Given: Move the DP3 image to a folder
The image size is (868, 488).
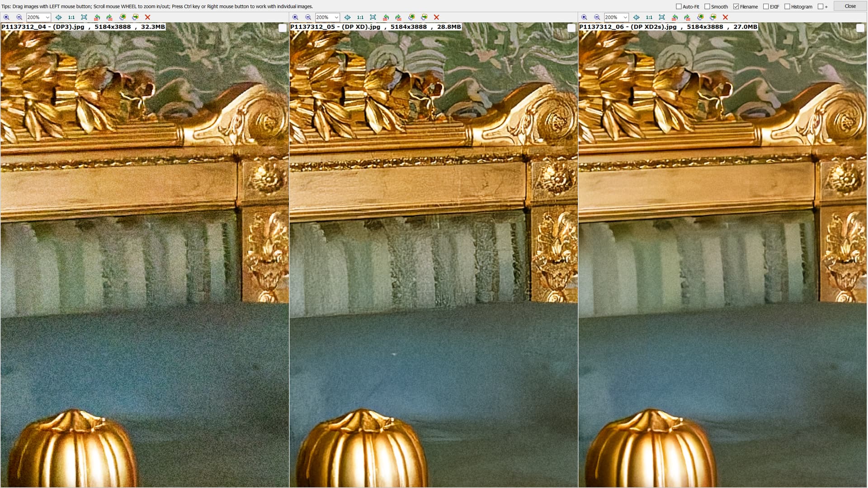Looking at the screenshot, I should tap(135, 17).
